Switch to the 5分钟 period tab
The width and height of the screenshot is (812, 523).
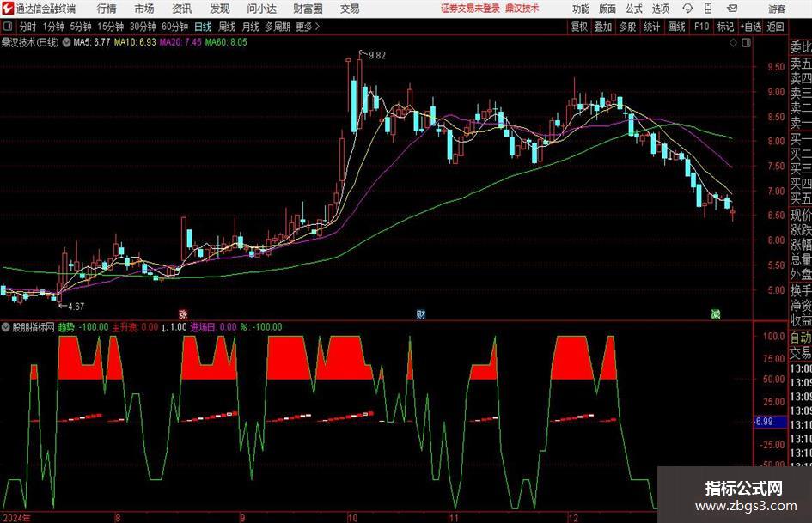pyautogui.click(x=80, y=27)
